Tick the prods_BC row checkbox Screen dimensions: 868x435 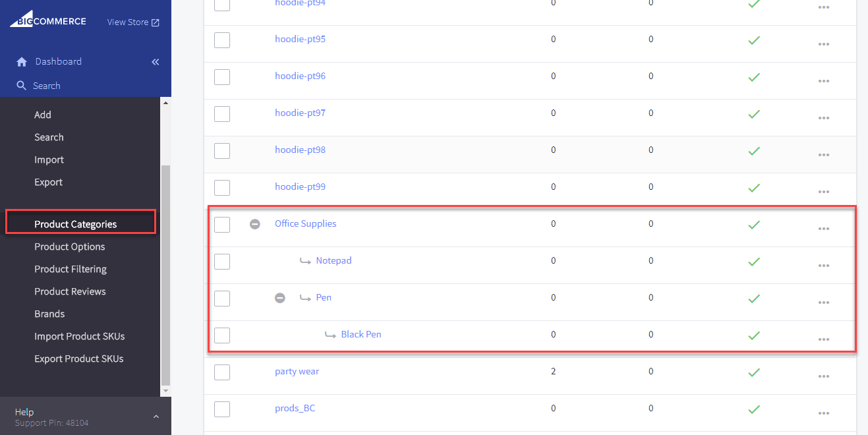pos(222,409)
